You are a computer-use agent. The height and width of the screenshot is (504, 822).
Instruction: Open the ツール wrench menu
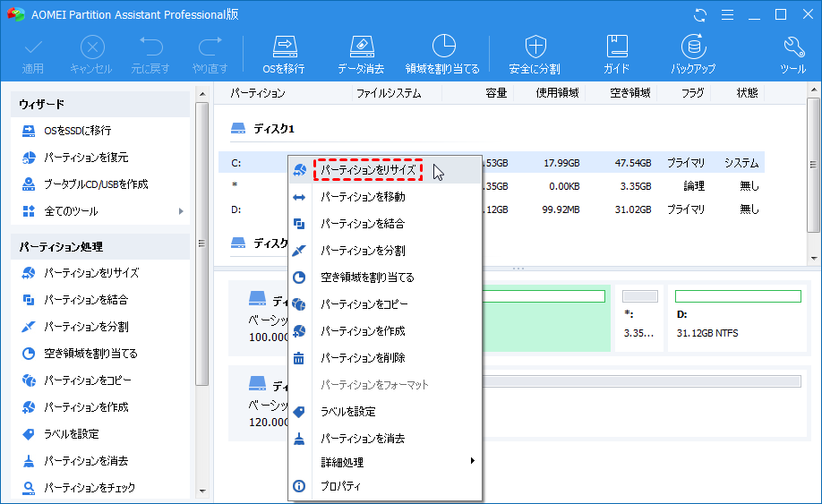click(x=793, y=55)
